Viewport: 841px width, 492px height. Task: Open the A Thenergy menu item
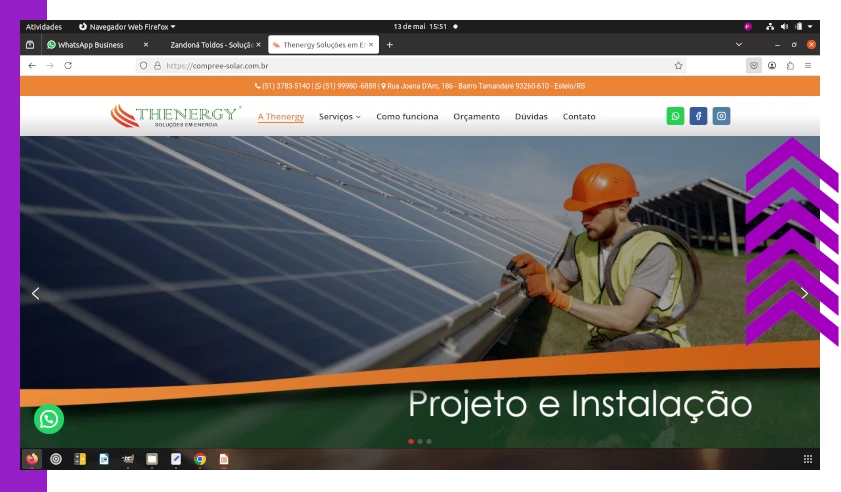(x=281, y=116)
